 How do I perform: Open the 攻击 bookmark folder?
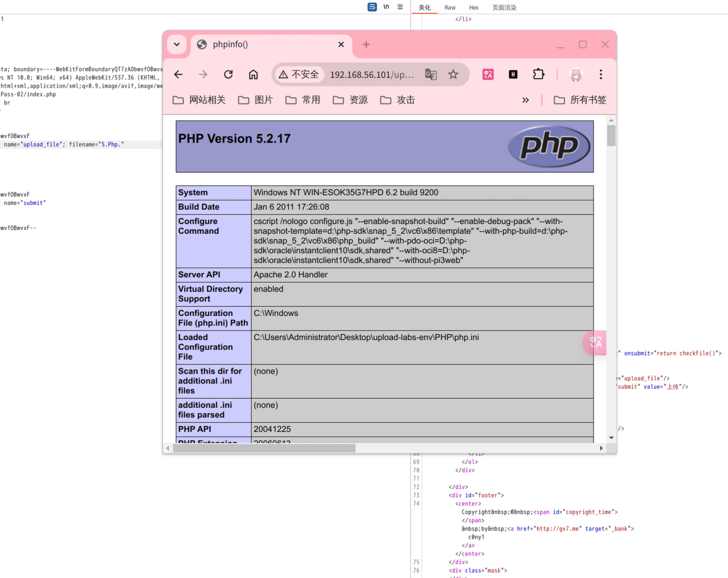point(397,100)
